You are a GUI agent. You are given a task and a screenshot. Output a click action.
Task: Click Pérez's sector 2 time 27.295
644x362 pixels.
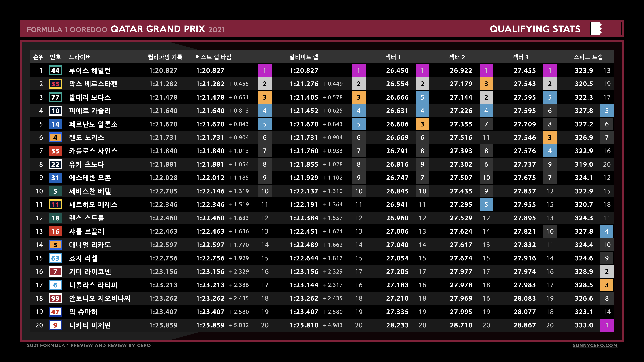[461, 205]
